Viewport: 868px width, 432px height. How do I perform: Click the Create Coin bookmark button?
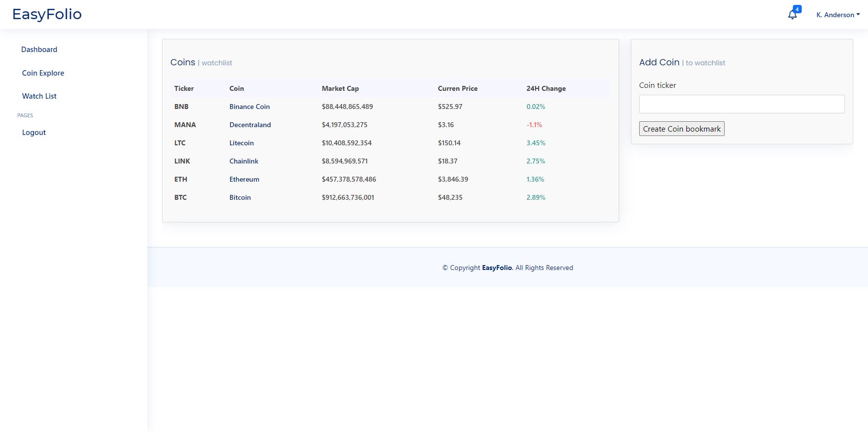click(x=682, y=129)
